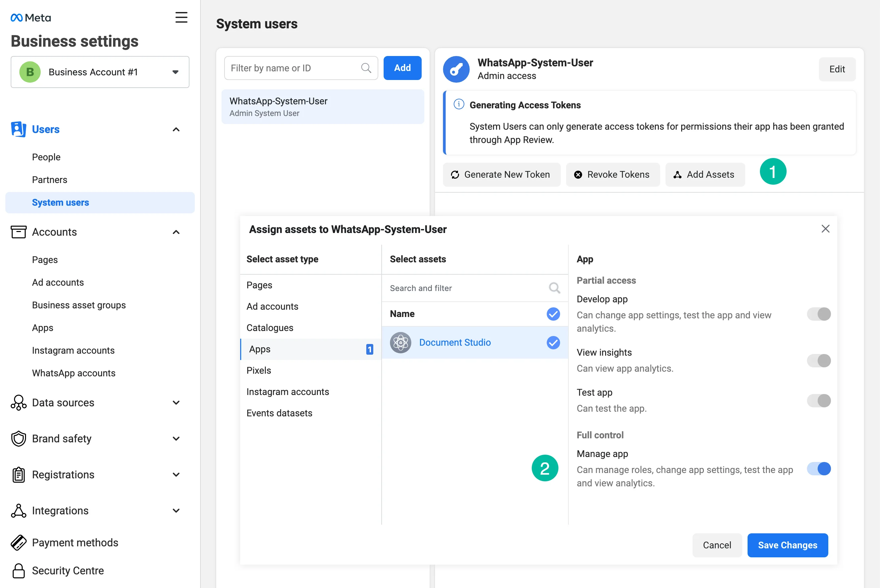Open the Business Account #1 dropdown
This screenshot has height=588, width=880.
100,72
